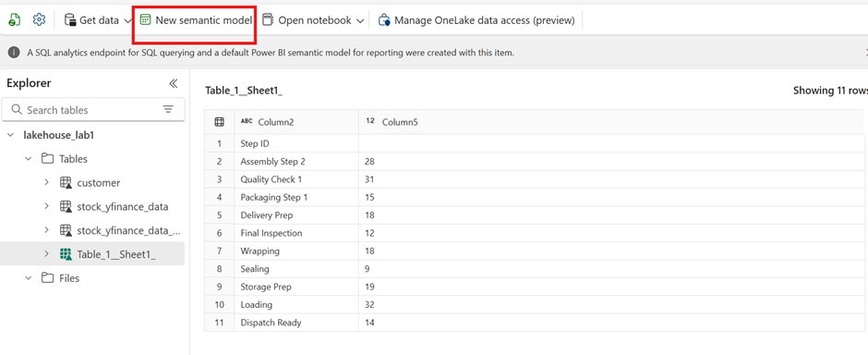Image resolution: width=868 pixels, height=355 pixels.
Task: Select the Files folder label
Action: pos(69,278)
